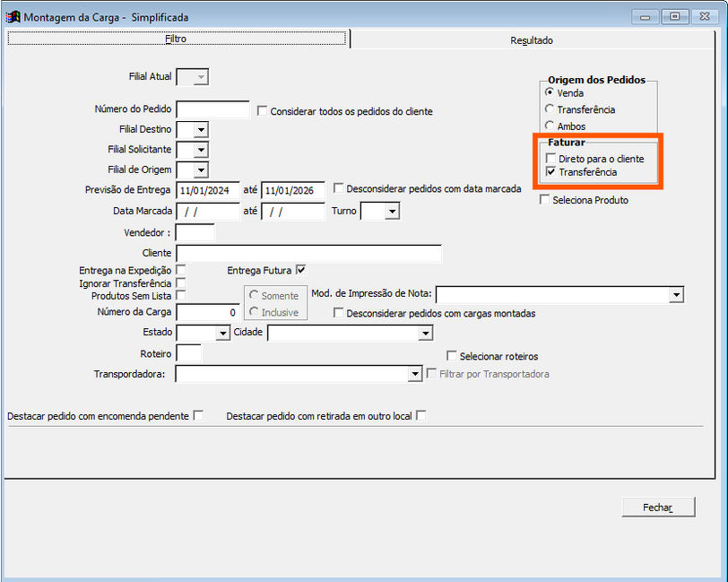
Task: Focus the Cliente text field
Action: click(x=308, y=254)
